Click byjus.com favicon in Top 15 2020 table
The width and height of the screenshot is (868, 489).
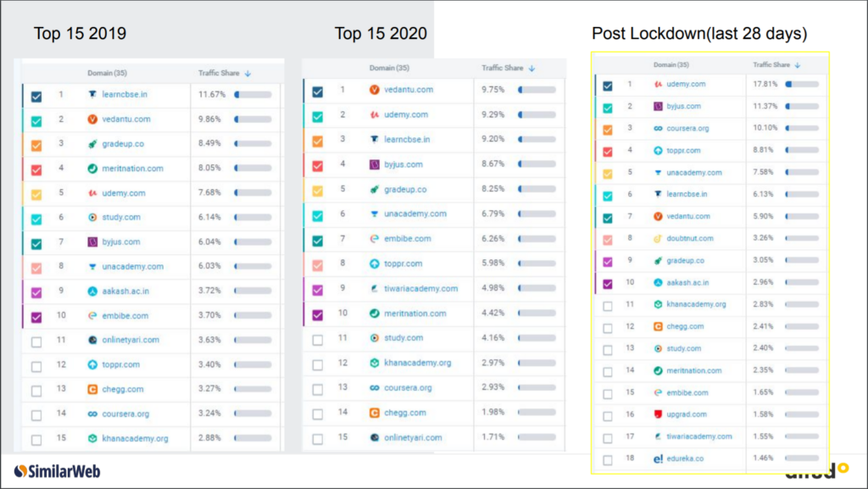coord(375,164)
